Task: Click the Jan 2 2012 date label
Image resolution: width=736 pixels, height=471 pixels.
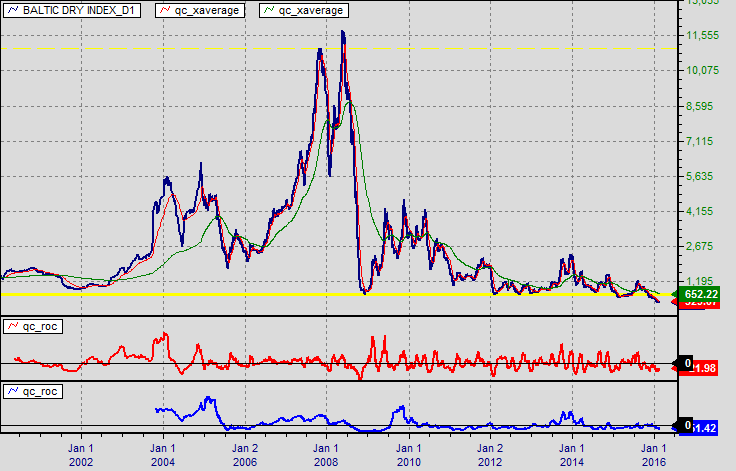Action: point(490,455)
